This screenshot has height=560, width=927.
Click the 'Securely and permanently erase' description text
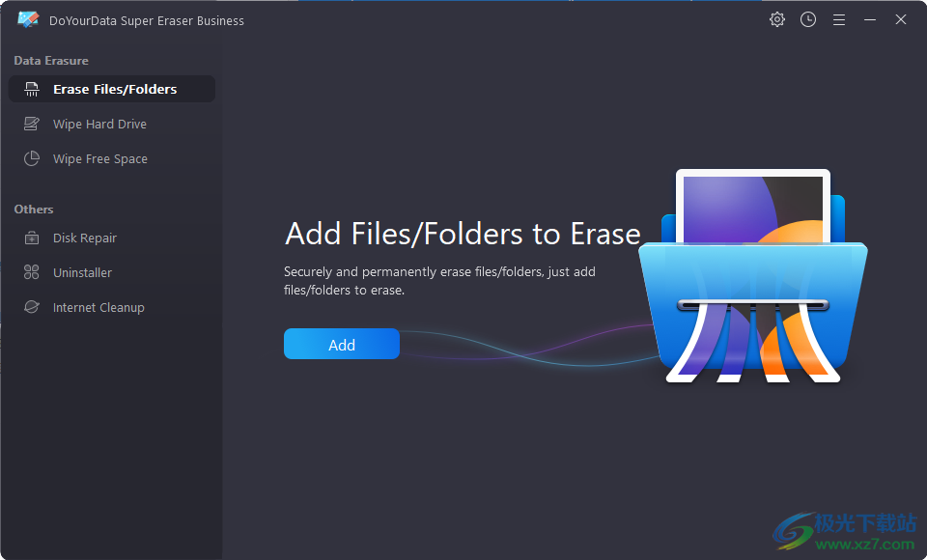click(x=439, y=281)
